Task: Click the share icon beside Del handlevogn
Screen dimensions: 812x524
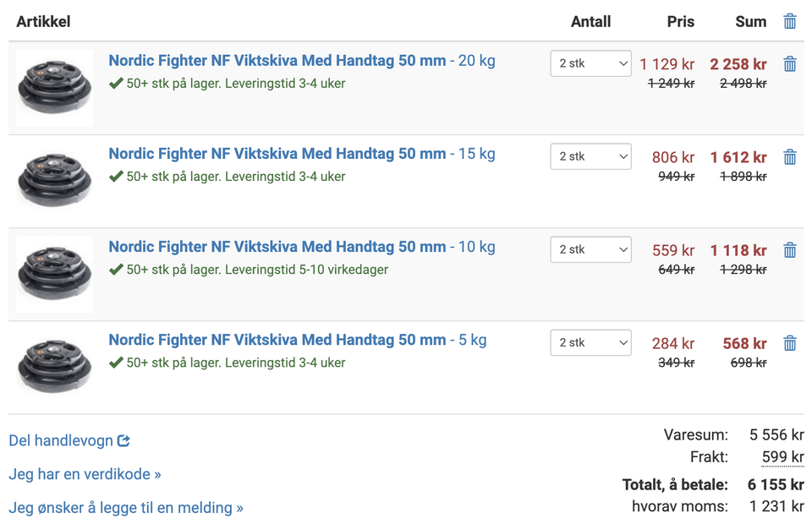Action: (x=123, y=440)
